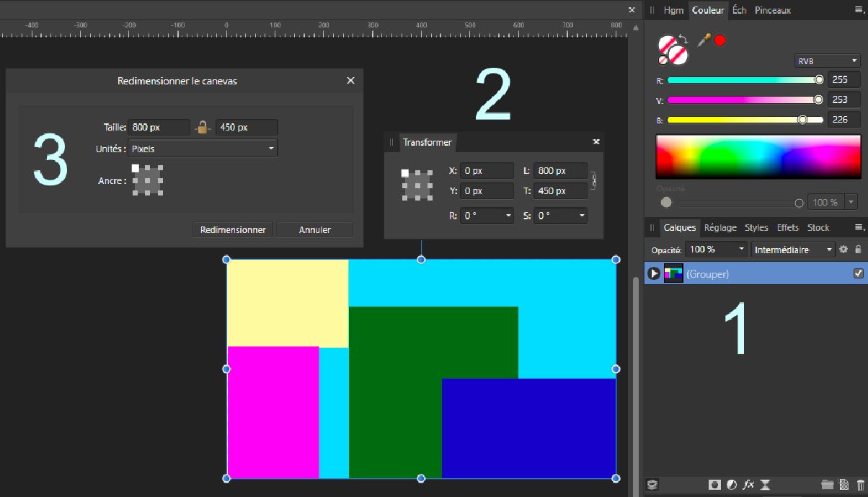
Task: Switch to the Éch tab
Action: pyautogui.click(x=739, y=10)
